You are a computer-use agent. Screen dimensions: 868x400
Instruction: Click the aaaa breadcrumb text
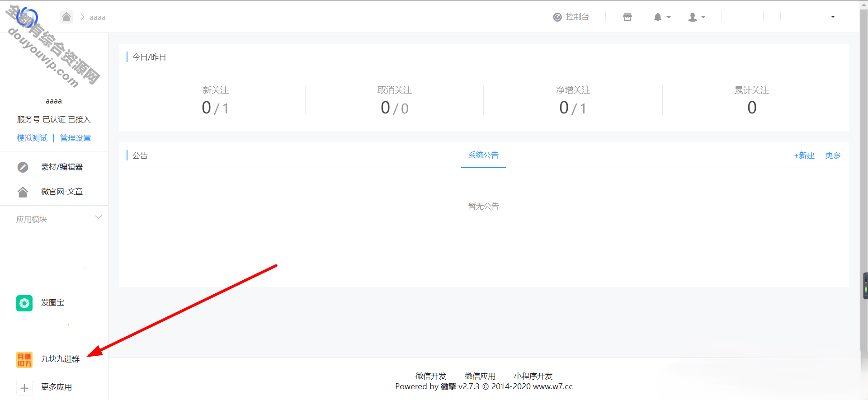tap(98, 18)
